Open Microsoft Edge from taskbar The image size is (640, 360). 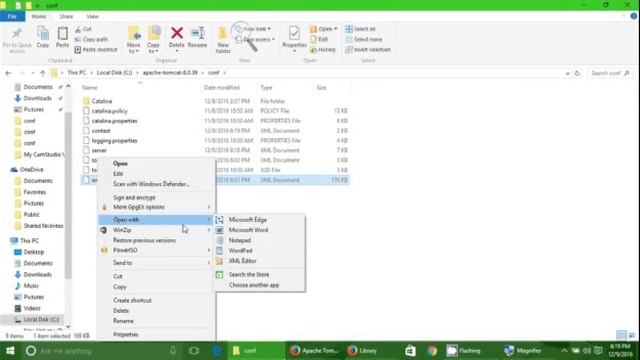217,351
